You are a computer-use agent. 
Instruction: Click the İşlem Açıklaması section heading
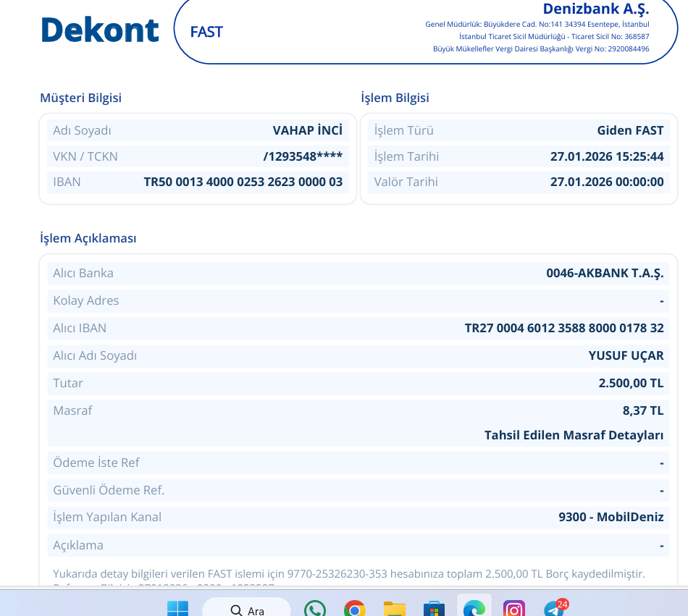[x=88, y=238]
